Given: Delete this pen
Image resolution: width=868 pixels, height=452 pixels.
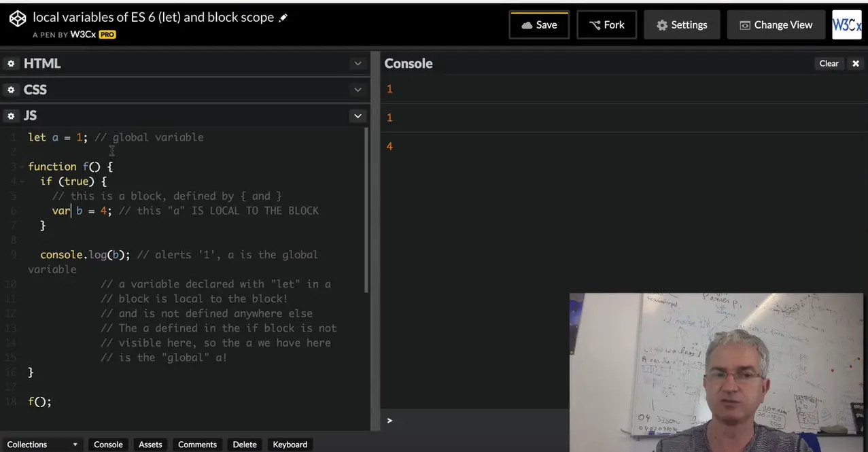Looking at the screenshot, I should click(x=245, y=445).
